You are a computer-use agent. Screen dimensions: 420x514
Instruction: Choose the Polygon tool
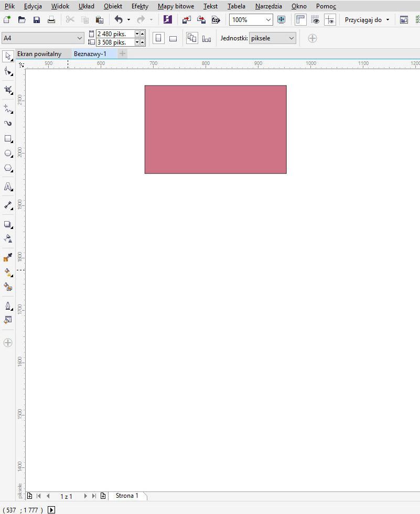click(x=8, y=168)
